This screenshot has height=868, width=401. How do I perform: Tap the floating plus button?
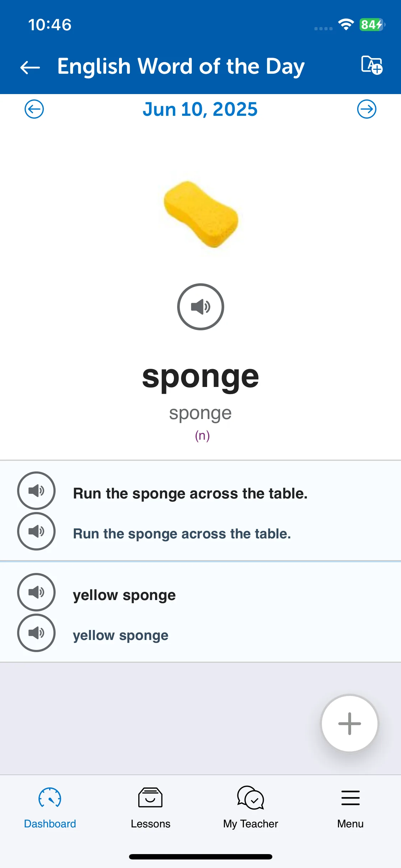350,724
